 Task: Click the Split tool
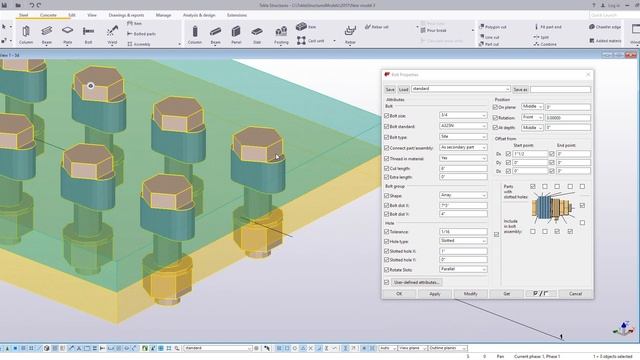tap(542, 37)
